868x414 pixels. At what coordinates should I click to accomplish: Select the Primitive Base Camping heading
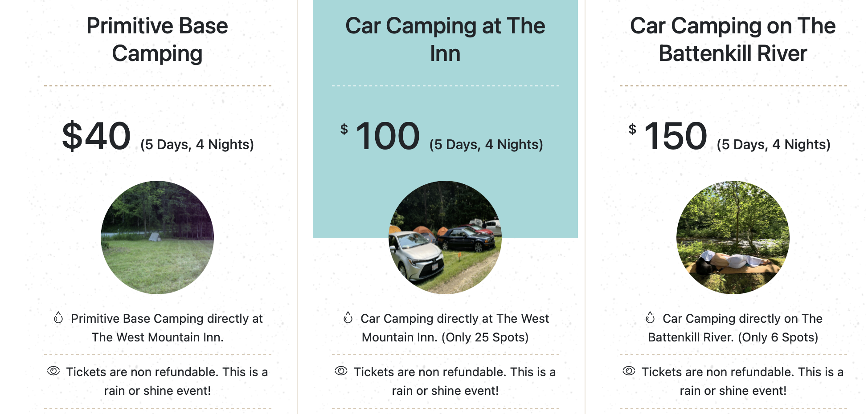157,40
